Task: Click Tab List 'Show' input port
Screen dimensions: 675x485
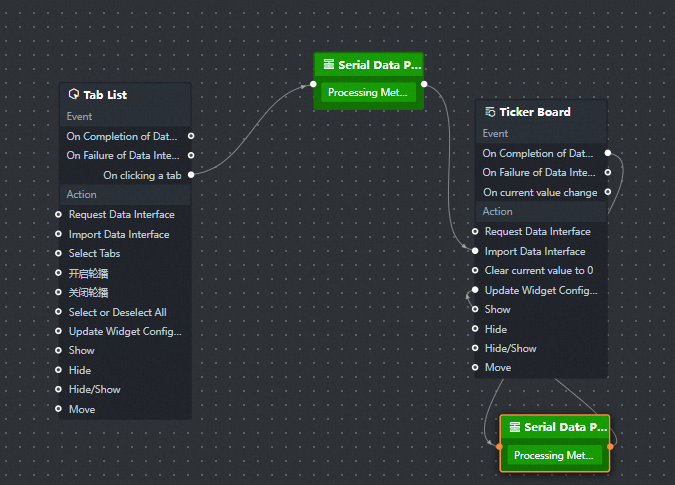Action: pyautogui.click(x=59, y=350)
